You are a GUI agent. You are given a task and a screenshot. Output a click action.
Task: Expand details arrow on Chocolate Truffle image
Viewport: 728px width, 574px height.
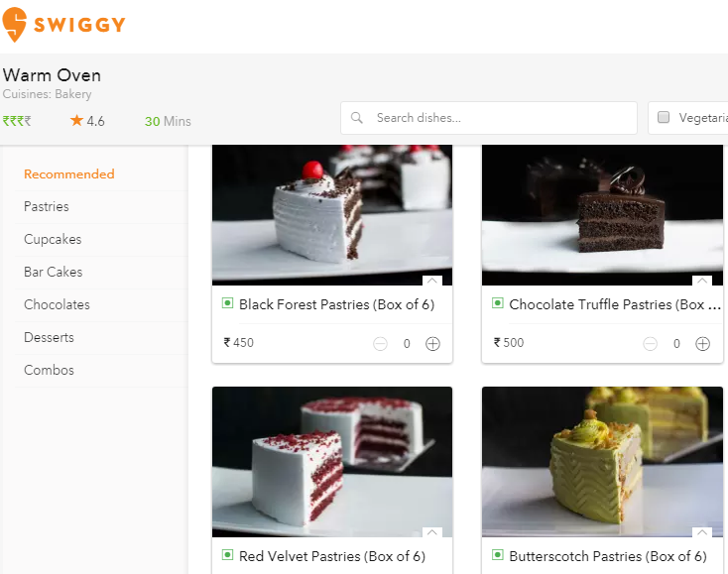pos(702,281)
